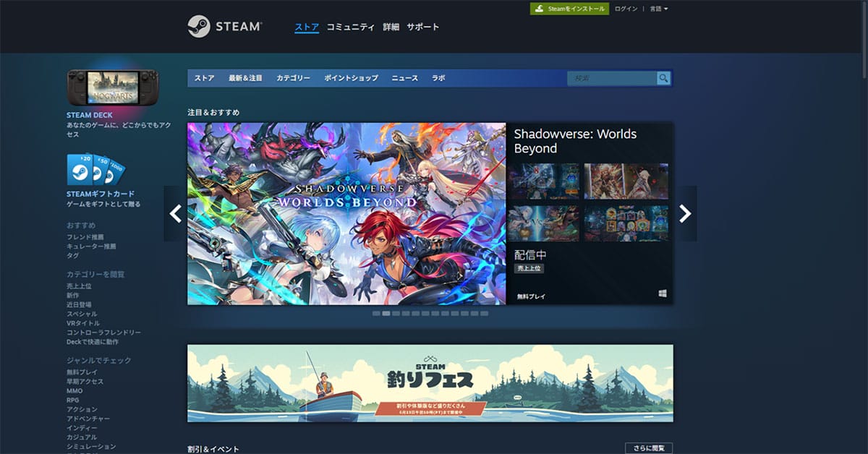
Task: Click the Steam logo in the header
Action: coord(224,27)
